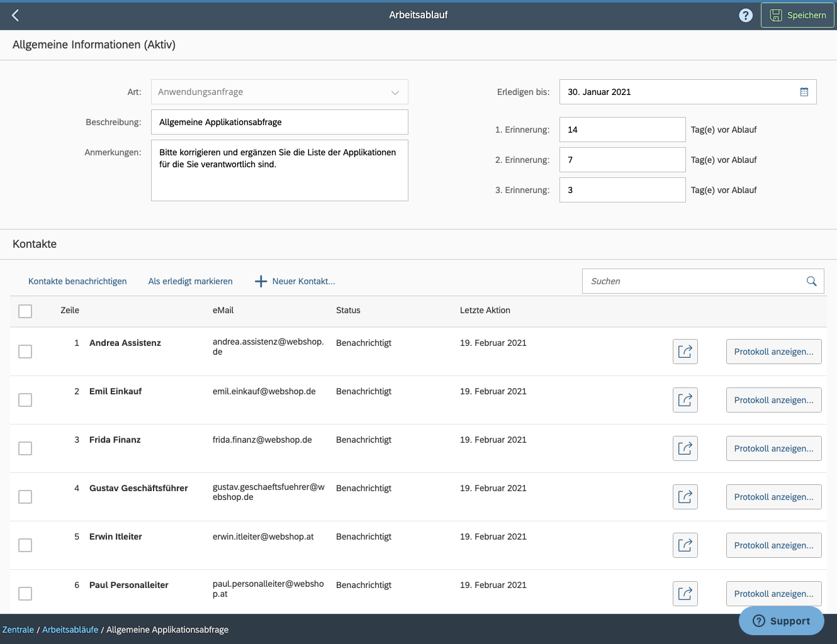
Task: Click the share icon for Gustav Geschäftsführer
Action: point(685,496)
